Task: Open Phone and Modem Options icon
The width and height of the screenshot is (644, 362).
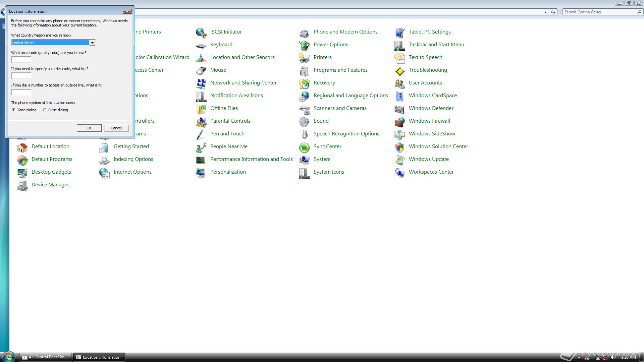Action: pos(304,33)
